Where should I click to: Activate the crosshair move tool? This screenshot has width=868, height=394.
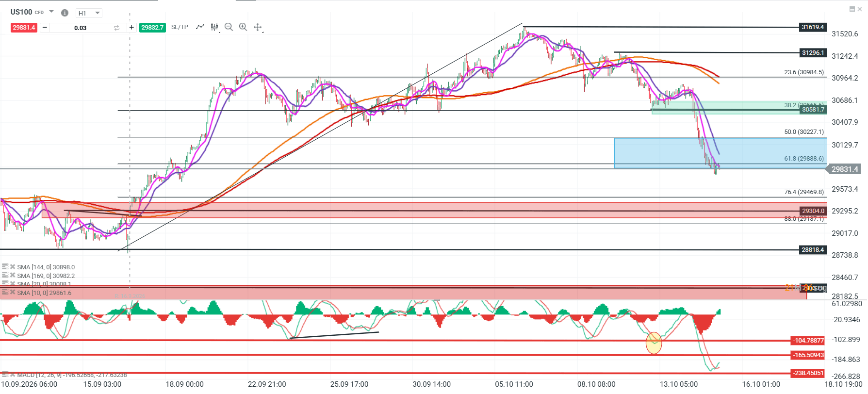258,27
